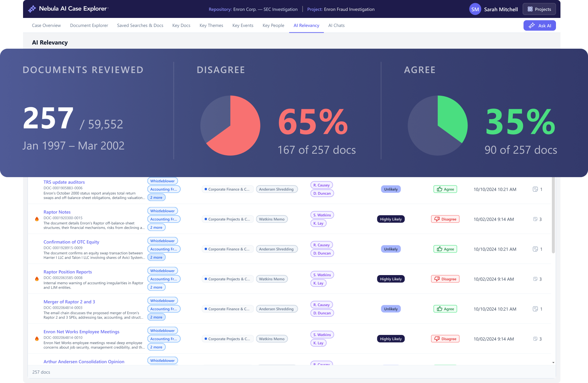Click the Highly Likely badge in Raptor Notes row

pyautogui.click(x=391, y=219)
